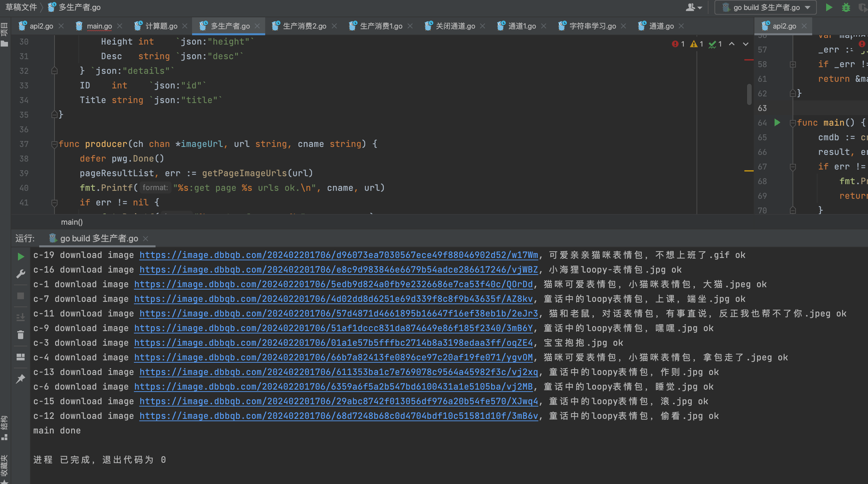The height and width of the screenshot is (484, 868).
Task: Click the run gutter arrow beside func main
Action: (777, 122)
